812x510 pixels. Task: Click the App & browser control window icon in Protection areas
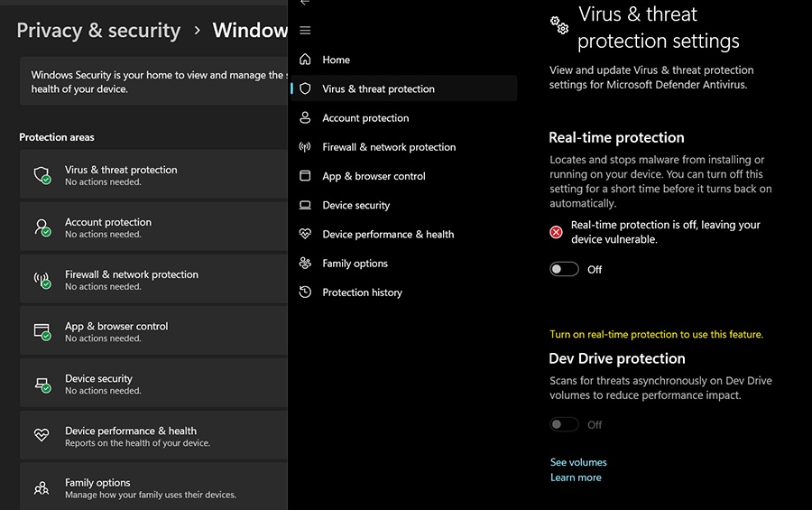pyautogui.click(x=42, y=331)
